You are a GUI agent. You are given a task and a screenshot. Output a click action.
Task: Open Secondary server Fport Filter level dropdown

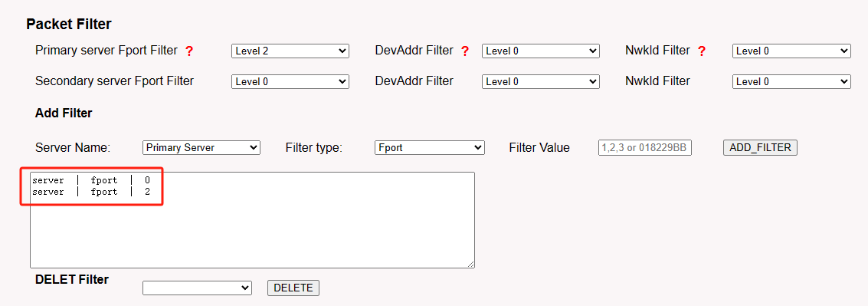pos(290,81)
